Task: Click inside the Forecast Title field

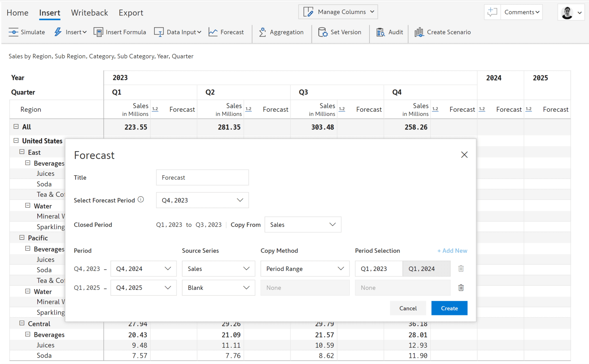Action: tap(202, 177)
